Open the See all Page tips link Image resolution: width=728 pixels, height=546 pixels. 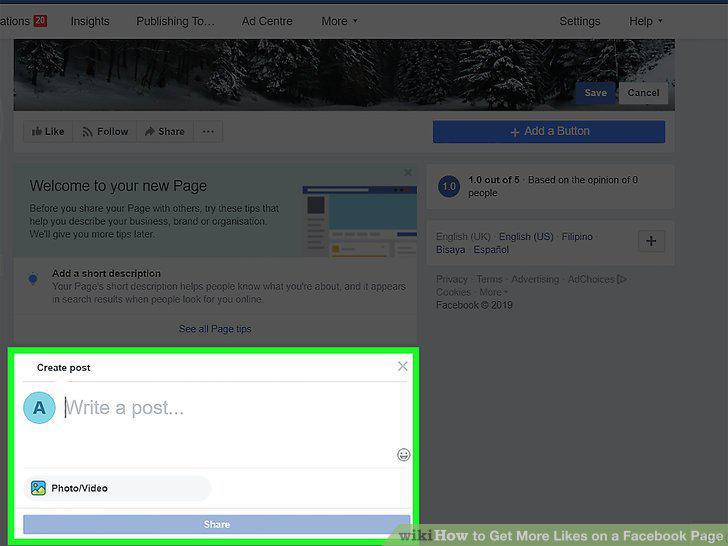[215, 329]
